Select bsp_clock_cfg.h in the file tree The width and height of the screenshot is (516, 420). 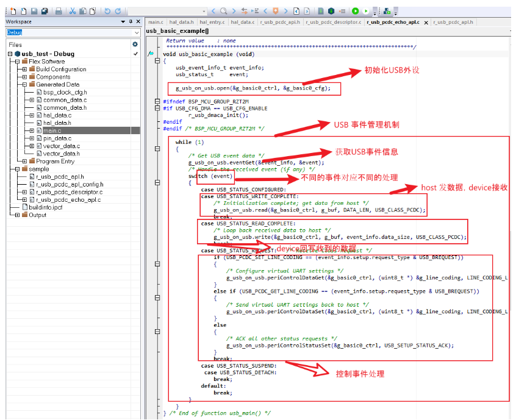(x=65, y=92)
